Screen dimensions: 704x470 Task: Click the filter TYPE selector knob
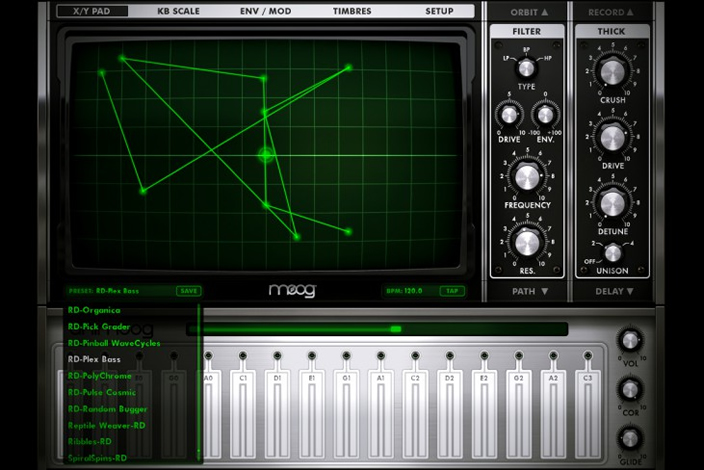tap(526, 68)
